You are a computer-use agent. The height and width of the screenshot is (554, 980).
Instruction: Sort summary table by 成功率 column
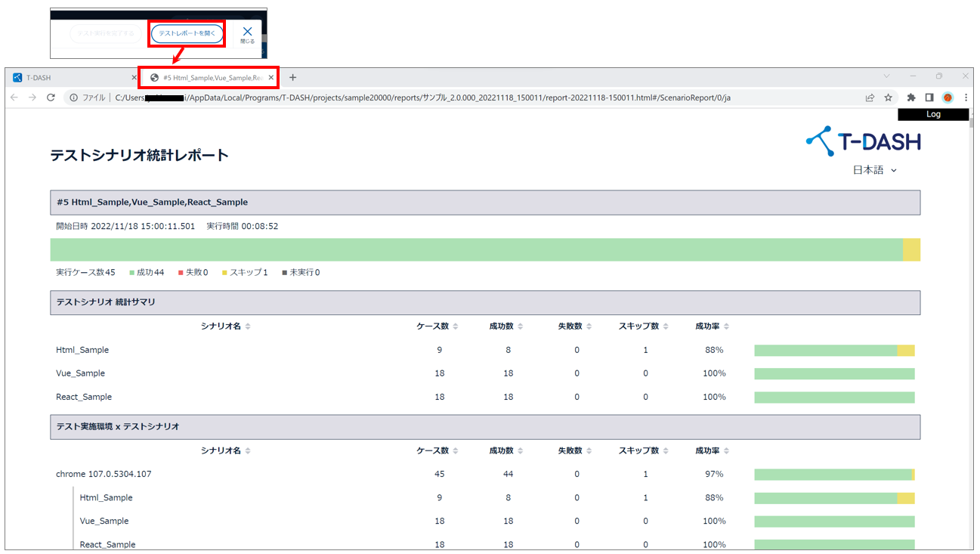tap(713, 327)
